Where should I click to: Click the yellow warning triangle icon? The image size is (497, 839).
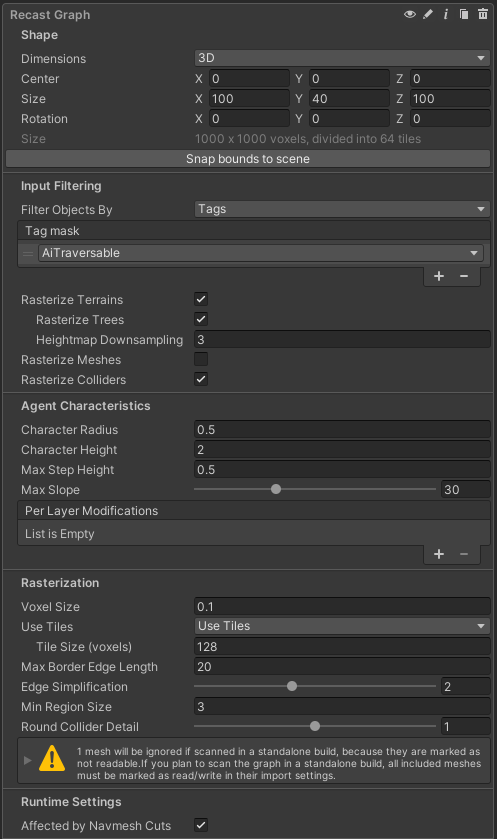pyautogui.click(x=52, y=759)
